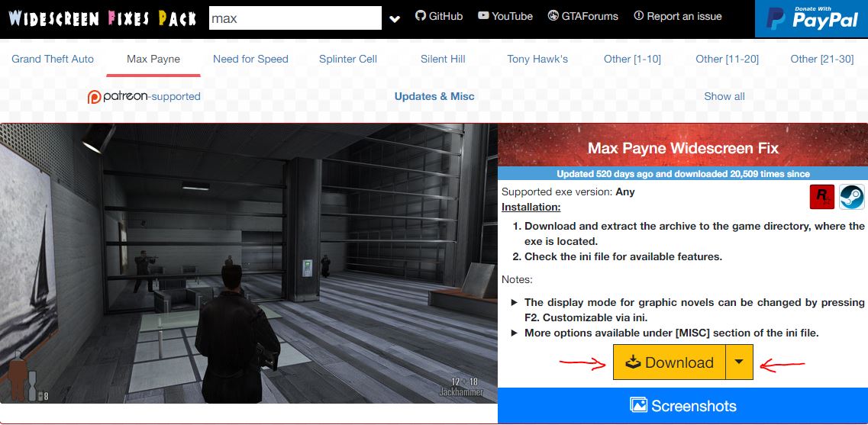Switch to the Splinter Cell tab

pos(347,59)
